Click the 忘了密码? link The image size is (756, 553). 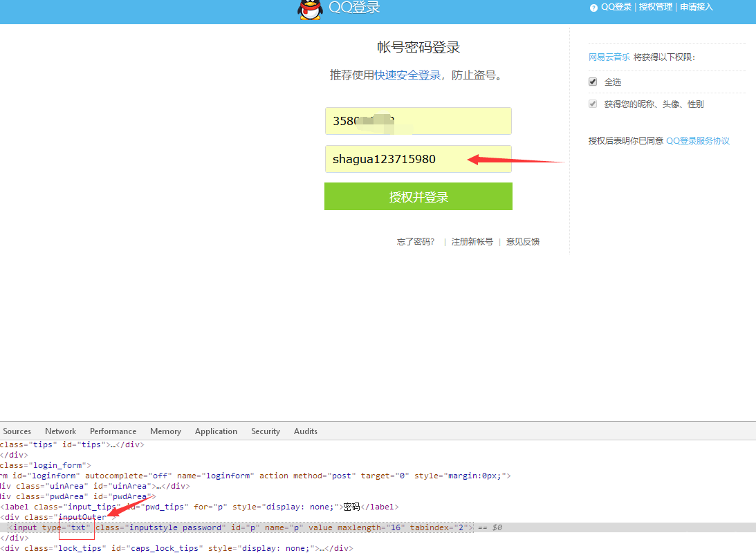point(415,241)
